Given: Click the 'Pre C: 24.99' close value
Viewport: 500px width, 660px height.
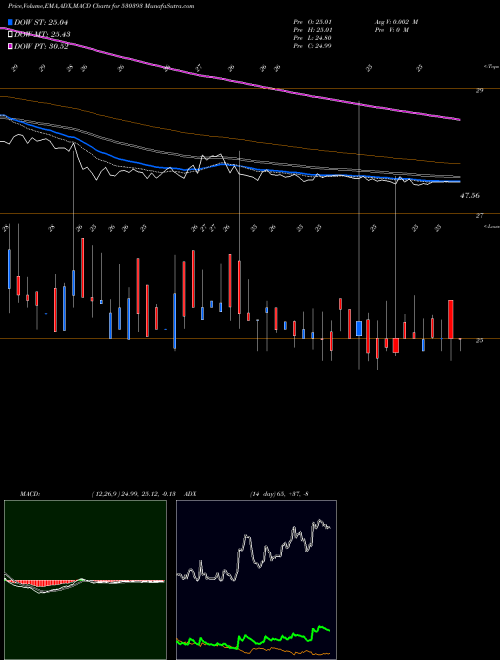Looking at the screenshot, I should click(313, 45).
